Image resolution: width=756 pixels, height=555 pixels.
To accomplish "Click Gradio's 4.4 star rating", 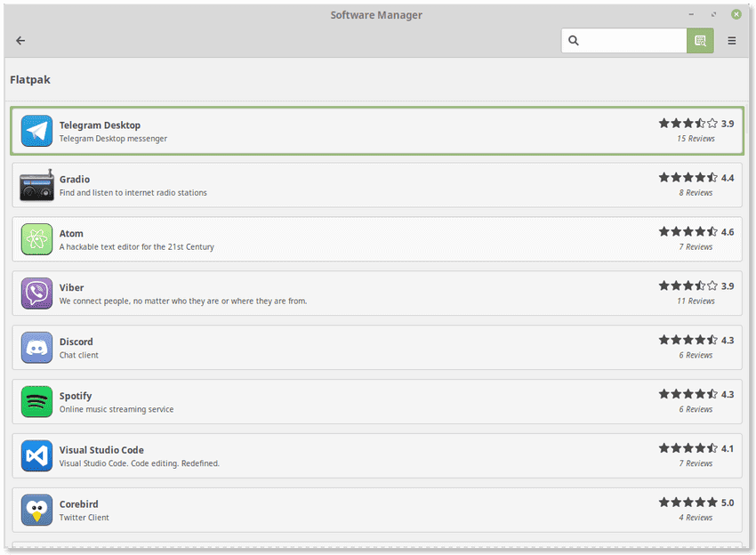I will 696,178.
